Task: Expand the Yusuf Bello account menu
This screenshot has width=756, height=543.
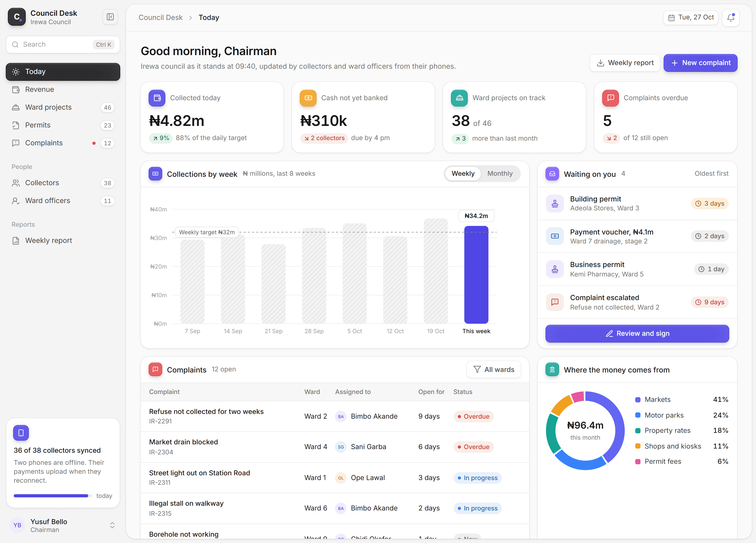Action: pyautogui.click(x=63, y=525)
